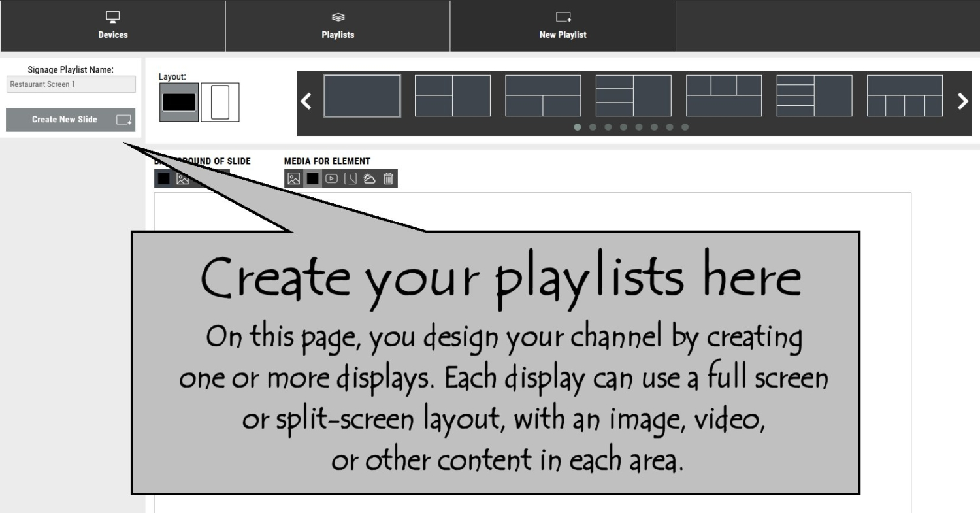Choose layout with one top, two bottom areas
980x513 pixels.
[x=543, y=96]
